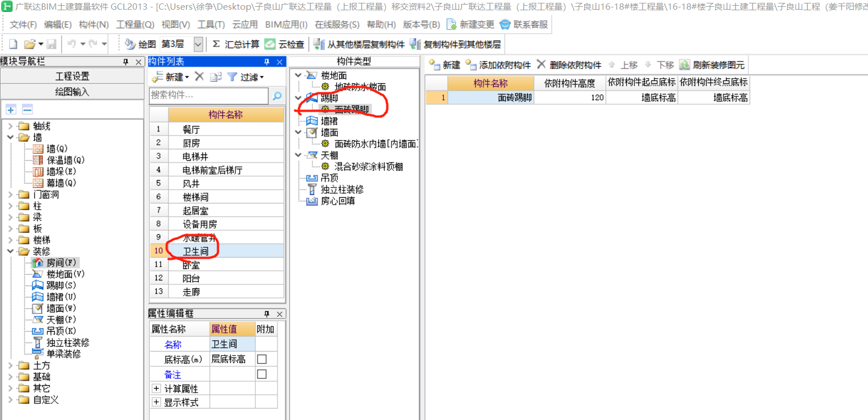Click the 过滤 filter funnel icon

pos(232,77)
